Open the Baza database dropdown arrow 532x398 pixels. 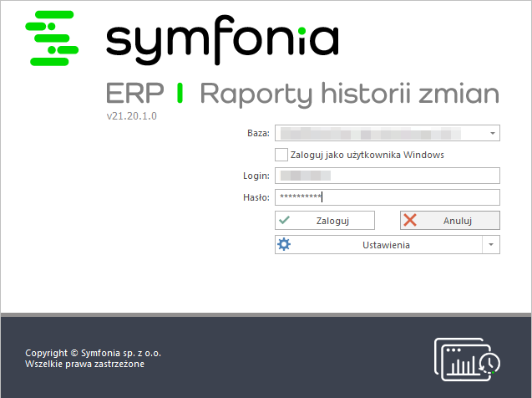(493, 133)
